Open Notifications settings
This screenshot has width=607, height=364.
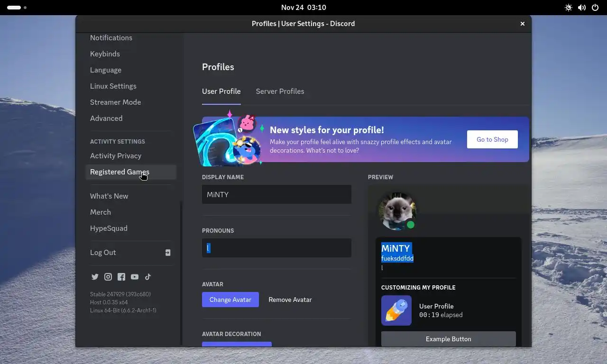(x=131, y=38)
